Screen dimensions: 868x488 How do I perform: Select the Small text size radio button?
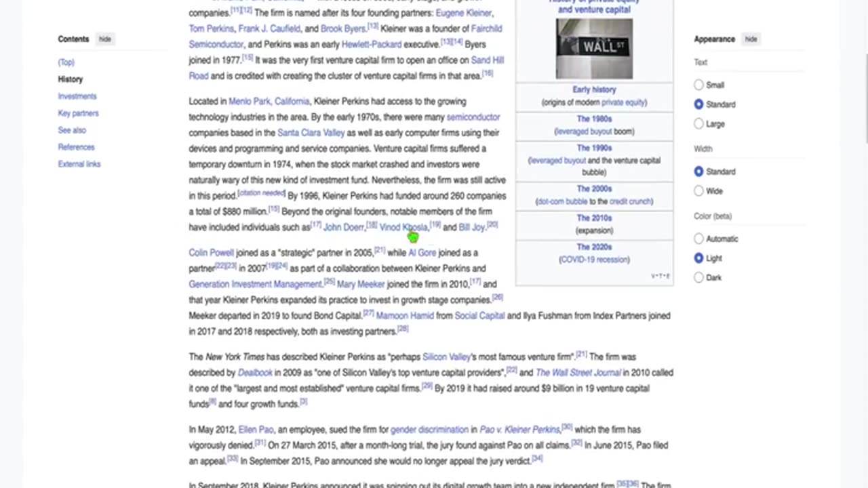pos(698,85)
